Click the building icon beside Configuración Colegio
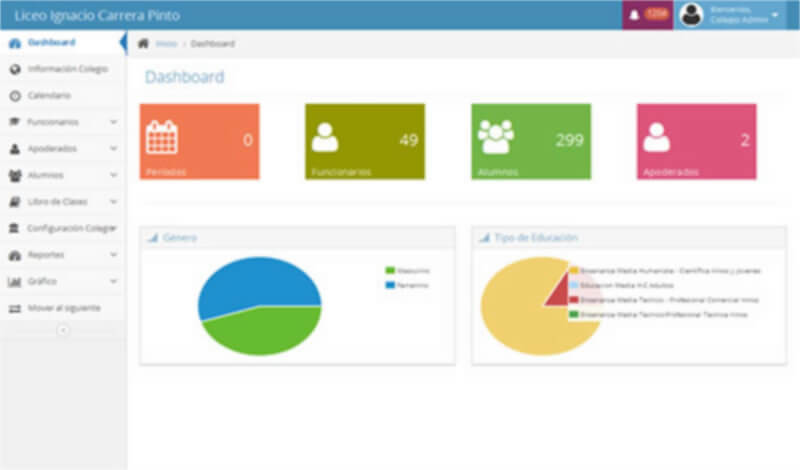800x470 pixels. pos(14,228)
